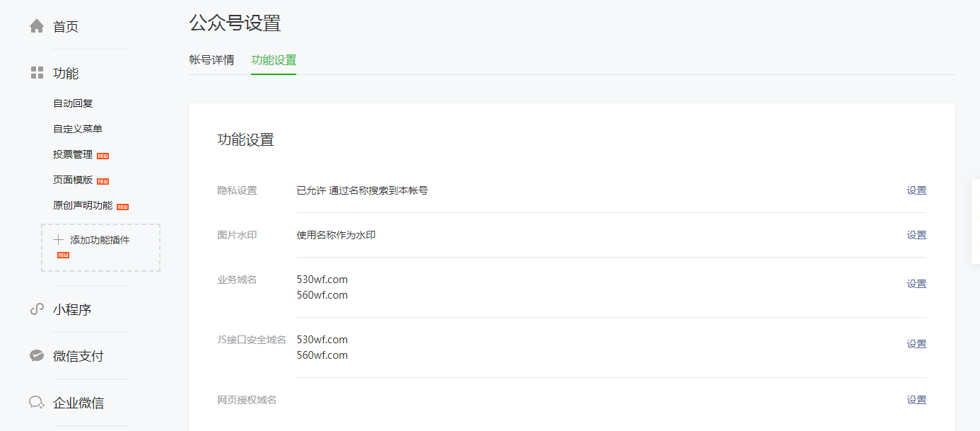Click the WeChat Pay icon
The height and width of the screenshot is (431, 980).
coord(37,356)
